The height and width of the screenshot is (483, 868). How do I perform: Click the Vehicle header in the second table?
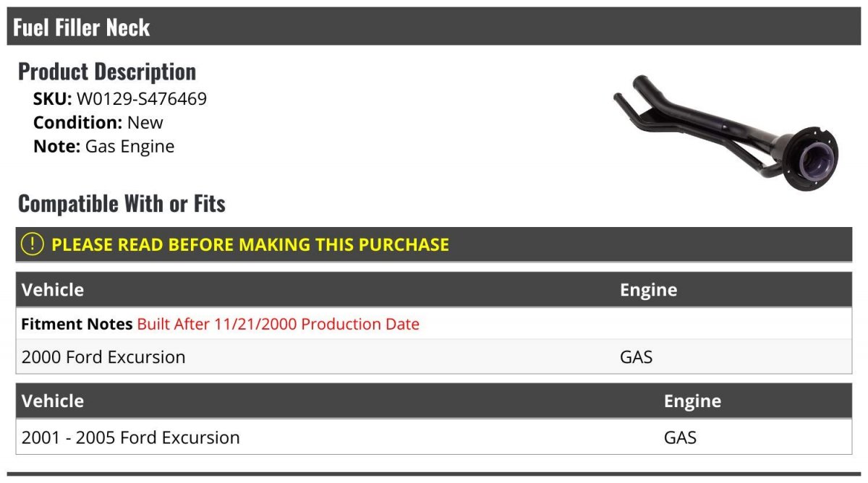click(53, 401)
